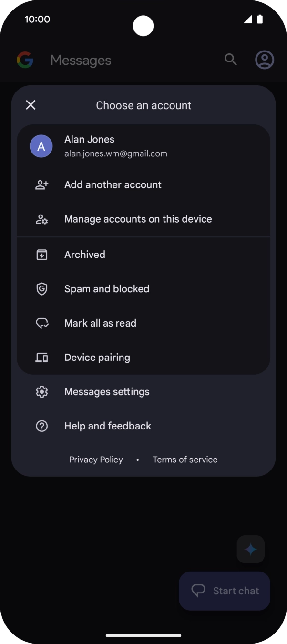The width and height of the screenshot is (287, 644).
Task: Tap the bottom navigation handle bar
Action: [x=143, y=635]
